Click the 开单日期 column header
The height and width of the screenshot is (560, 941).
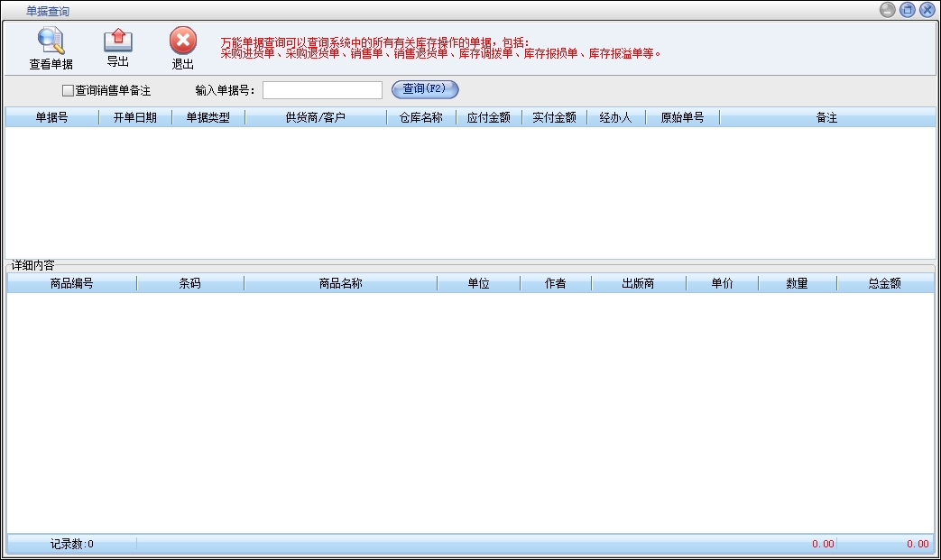click(135, 118)
